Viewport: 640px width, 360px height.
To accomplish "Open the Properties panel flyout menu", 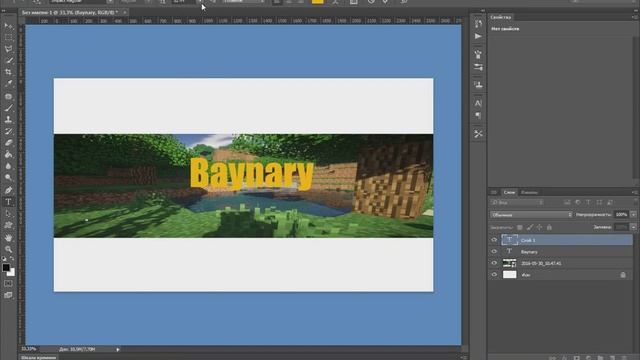I will 635,17.
